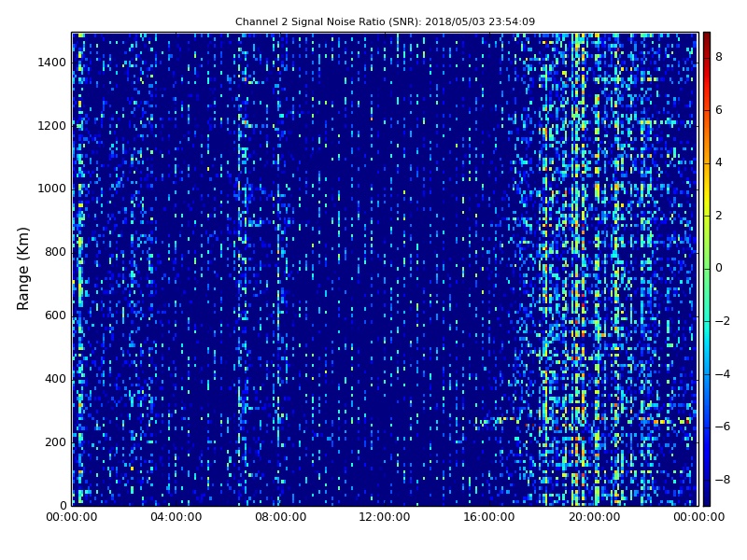Click the 400 range tick label
Image resolution: width=747 pixels, height=560 pixels.
55,379
